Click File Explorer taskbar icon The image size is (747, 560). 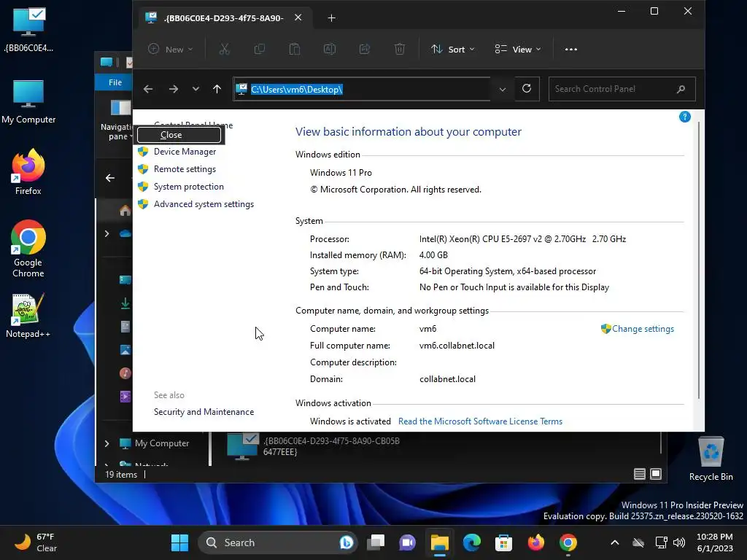(x=440, y=542)
